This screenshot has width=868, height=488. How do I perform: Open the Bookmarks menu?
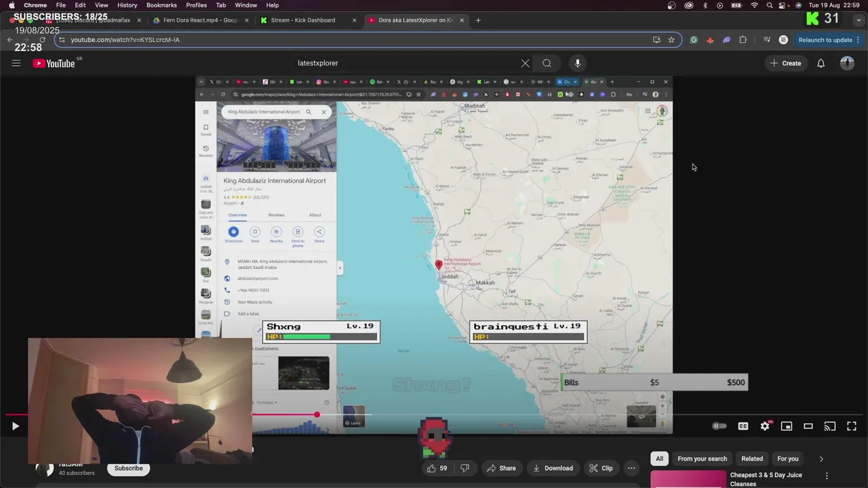pyautogui.click(x=161, y=5)
